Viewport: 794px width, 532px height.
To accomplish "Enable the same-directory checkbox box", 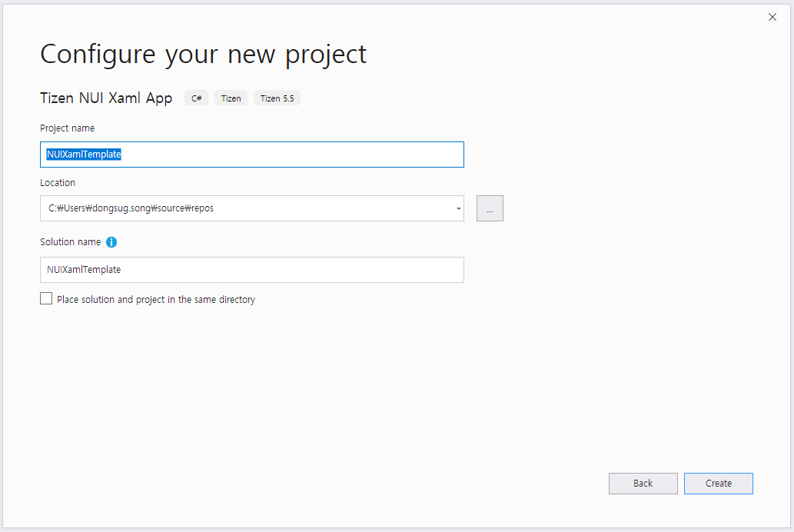I will (x=46, y=299).
